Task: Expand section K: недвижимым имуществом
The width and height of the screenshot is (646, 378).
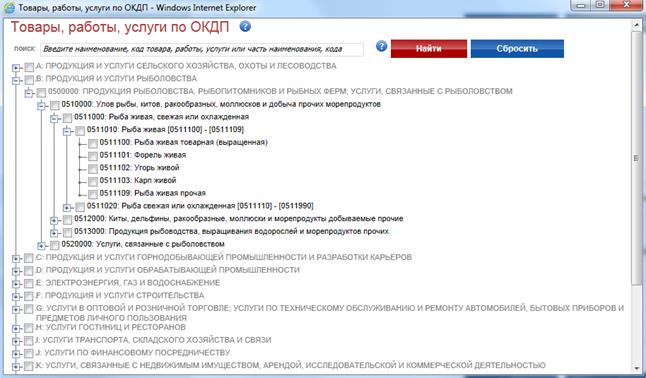Action: click(16, 367)
